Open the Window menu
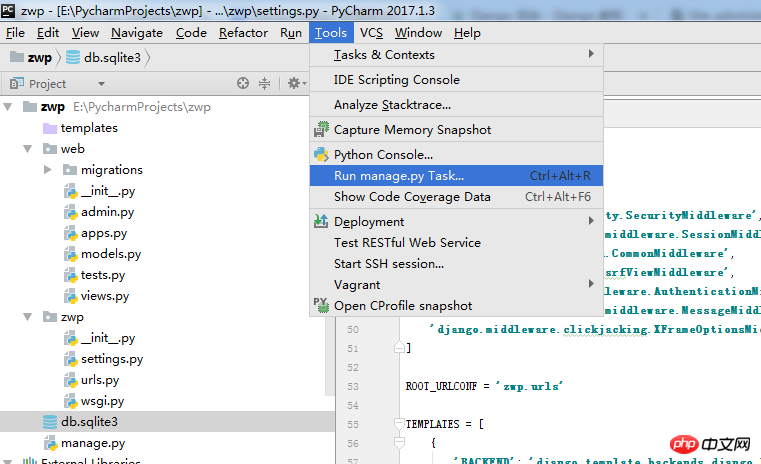Viewport: 761px width, 464px height. 418,33
